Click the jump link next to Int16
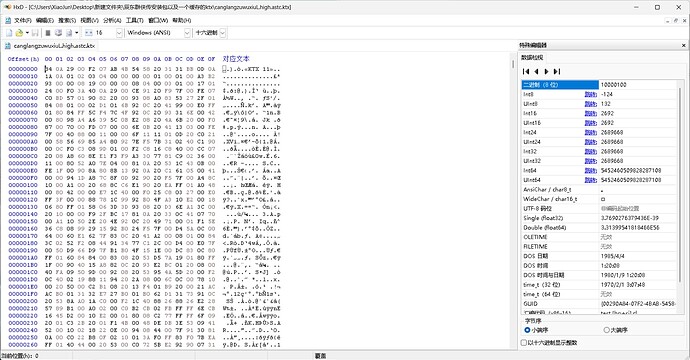690x360 pixels. 590,114
